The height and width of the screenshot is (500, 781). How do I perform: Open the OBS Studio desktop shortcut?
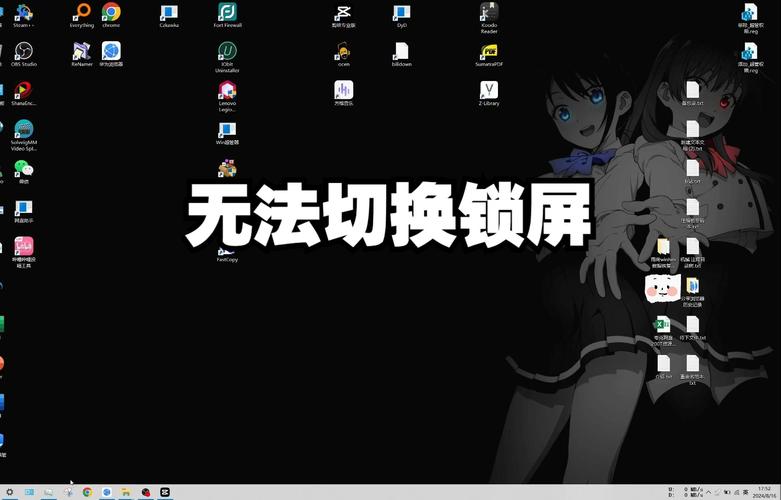23,55
